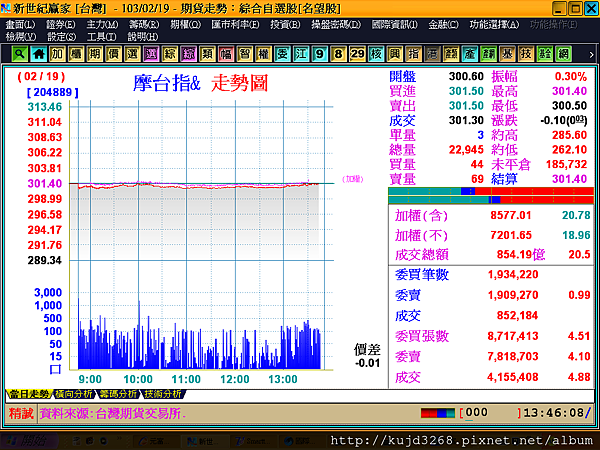Open the 金融(C) menu

tap(443, 25)
